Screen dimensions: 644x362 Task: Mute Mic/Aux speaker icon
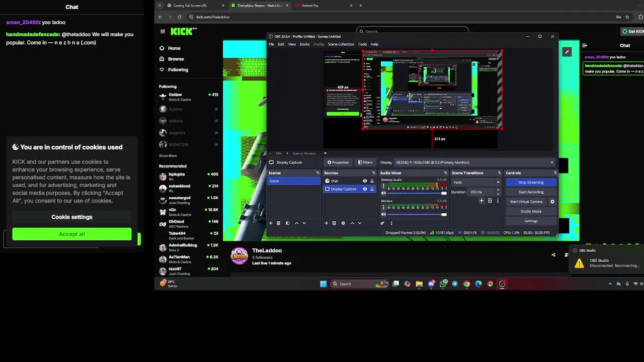383,215
